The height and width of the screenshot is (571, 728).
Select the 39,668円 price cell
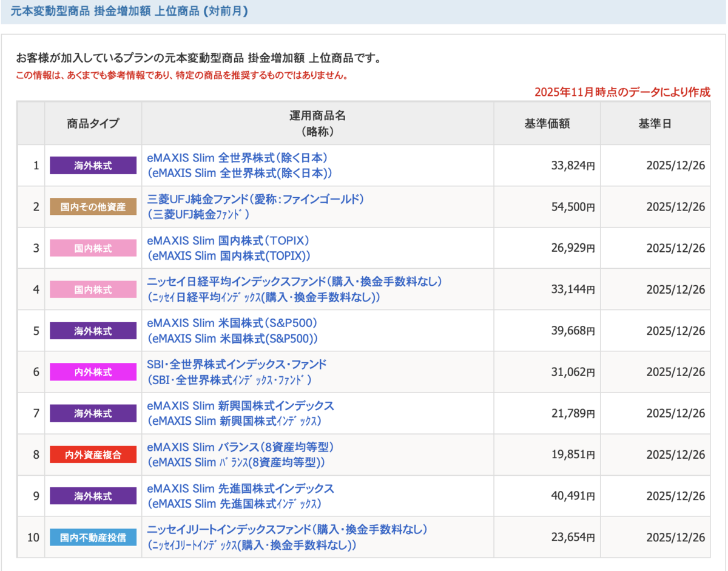[547, 330]
